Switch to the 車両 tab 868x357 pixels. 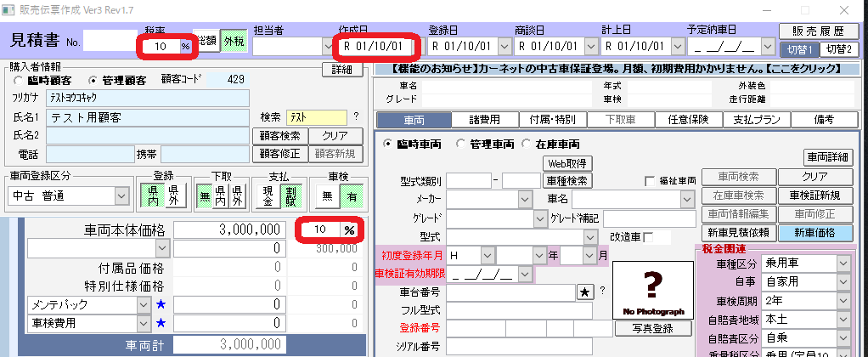[x=413, y=120]
